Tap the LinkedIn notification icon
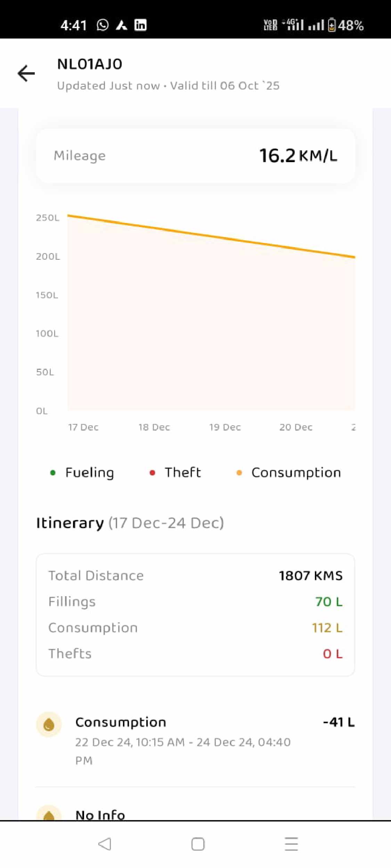The height and width of the screenshot is (868, 391). pos(140,25)
